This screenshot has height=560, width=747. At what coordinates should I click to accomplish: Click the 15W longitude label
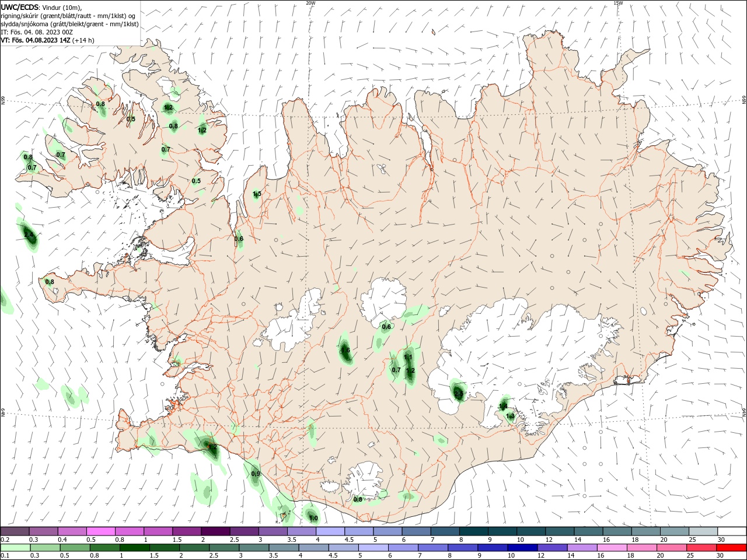click(x=618, y=3)
